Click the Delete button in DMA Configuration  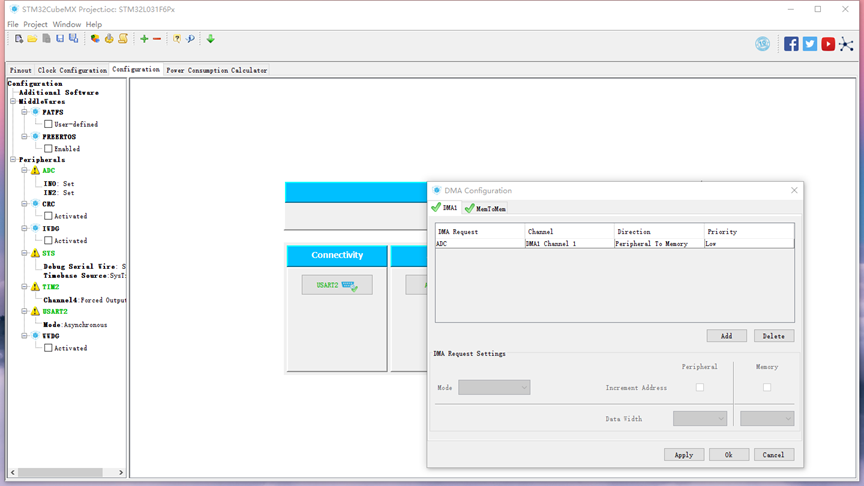tap(774, 336)
